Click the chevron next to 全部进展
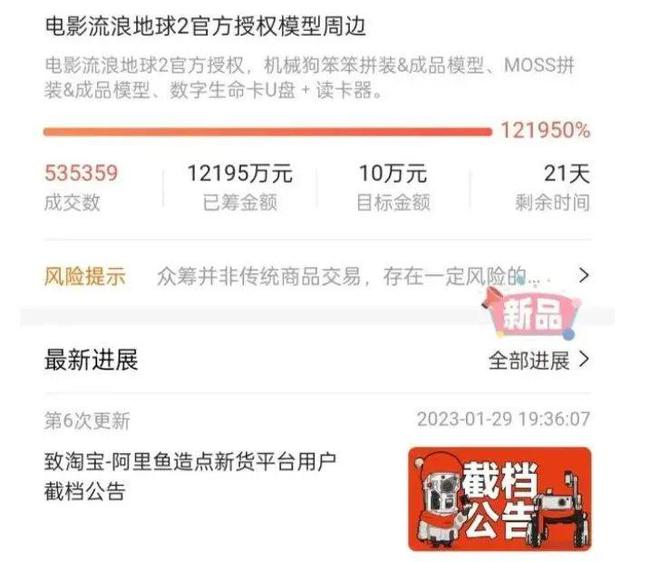660x562 pixels. click(584, 360)
